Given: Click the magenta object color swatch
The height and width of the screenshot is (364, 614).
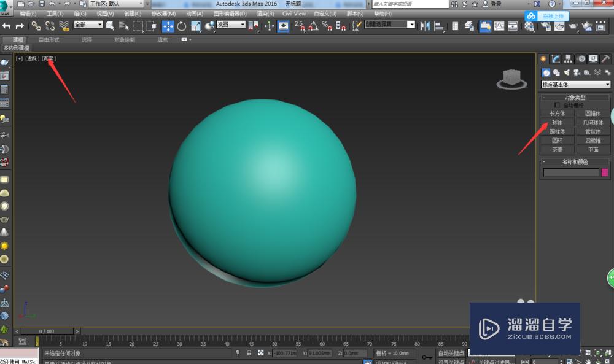Looking at the screenshot, I should click(605, 173).
